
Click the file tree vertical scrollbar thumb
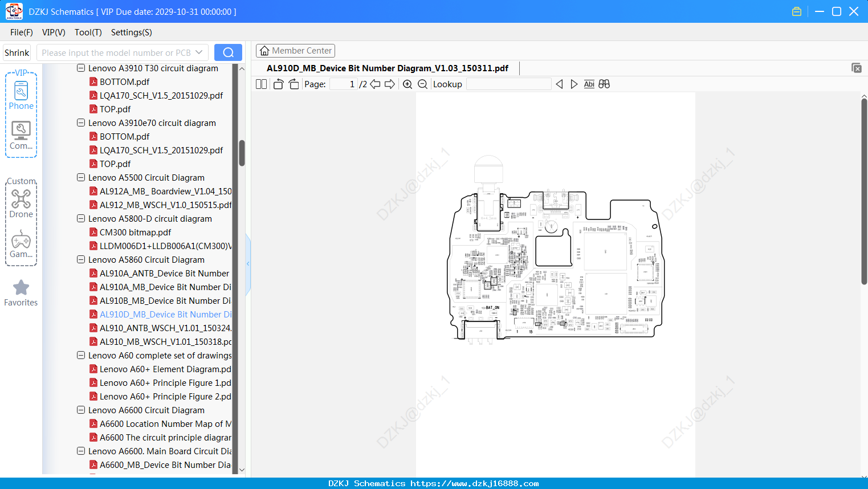click(242, 153)
